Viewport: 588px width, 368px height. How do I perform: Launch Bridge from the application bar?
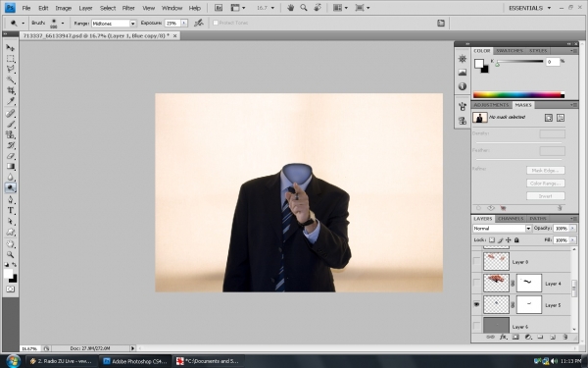219,8
